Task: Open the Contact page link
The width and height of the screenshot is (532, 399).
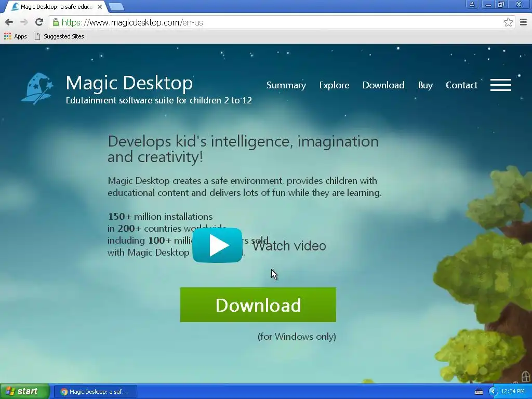Action: click(461, 85)
